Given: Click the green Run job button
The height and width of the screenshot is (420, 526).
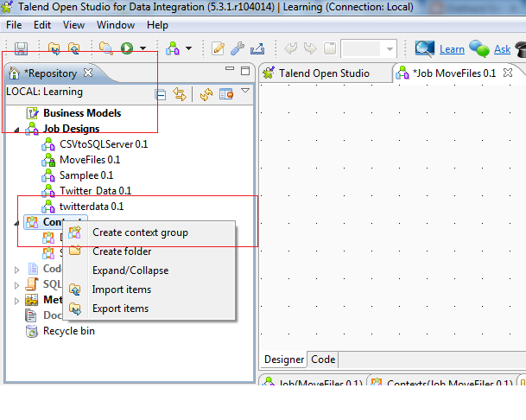Looking at the screenshot, I should 127,48.
